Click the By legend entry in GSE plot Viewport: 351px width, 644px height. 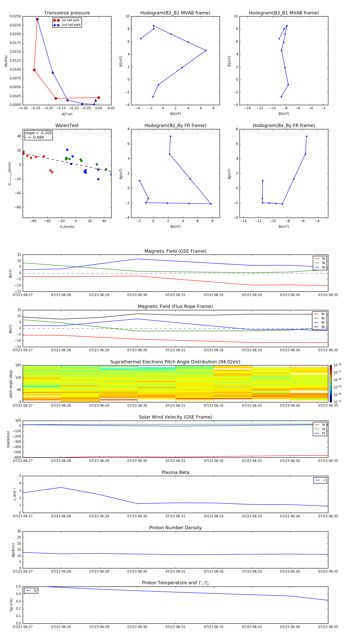click(320, 263)
